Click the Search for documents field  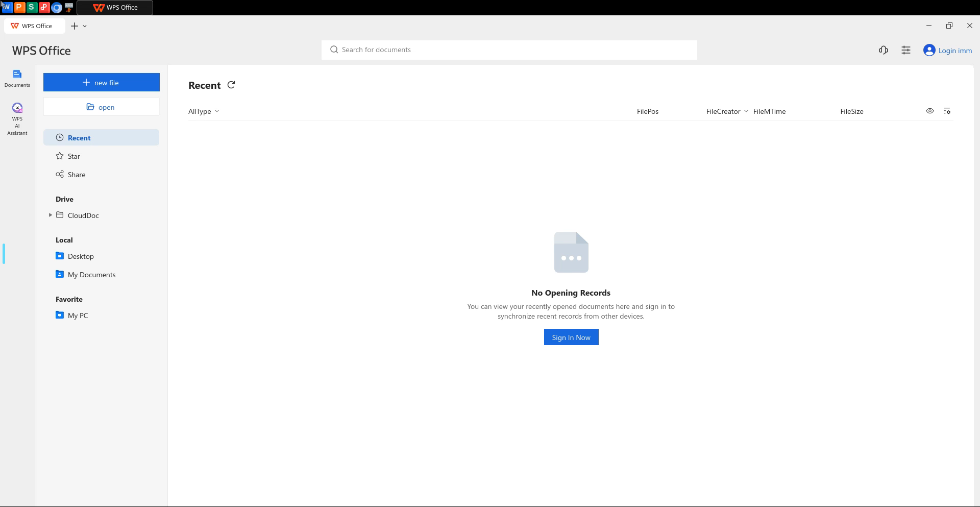(x=509, y=50)
